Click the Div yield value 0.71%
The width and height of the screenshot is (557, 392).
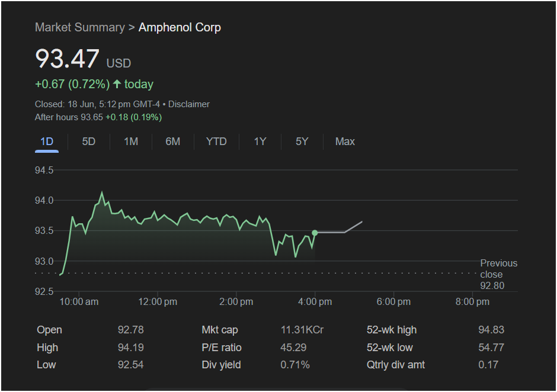pos(295,365)
